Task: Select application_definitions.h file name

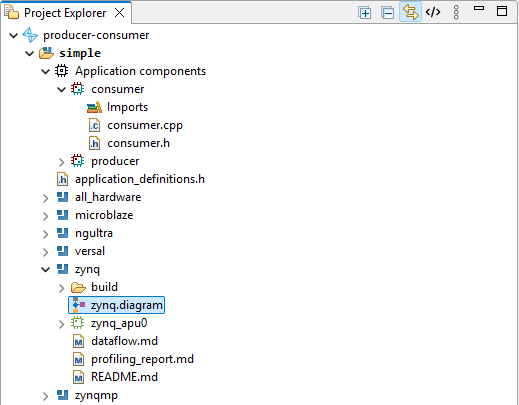Action: point(140,179)
